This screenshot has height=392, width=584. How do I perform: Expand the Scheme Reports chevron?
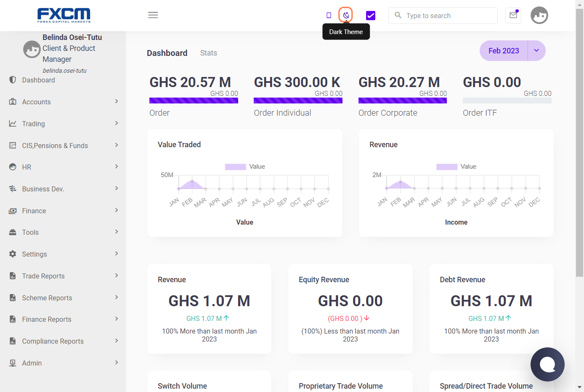tap(117, 297)
